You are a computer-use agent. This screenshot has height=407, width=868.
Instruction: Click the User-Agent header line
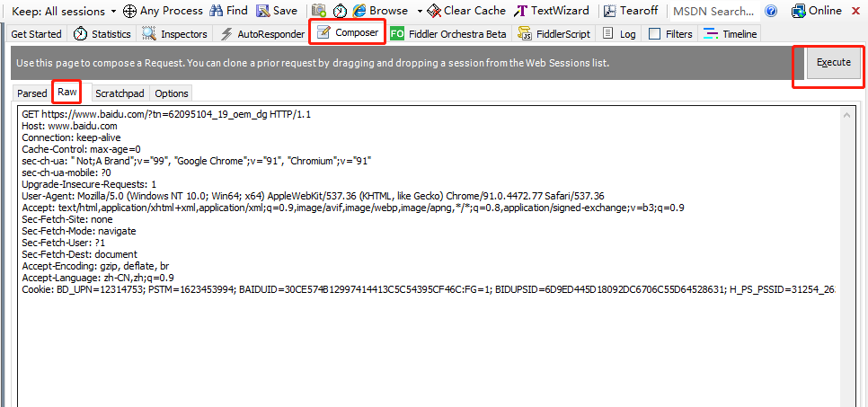[314, 196]
